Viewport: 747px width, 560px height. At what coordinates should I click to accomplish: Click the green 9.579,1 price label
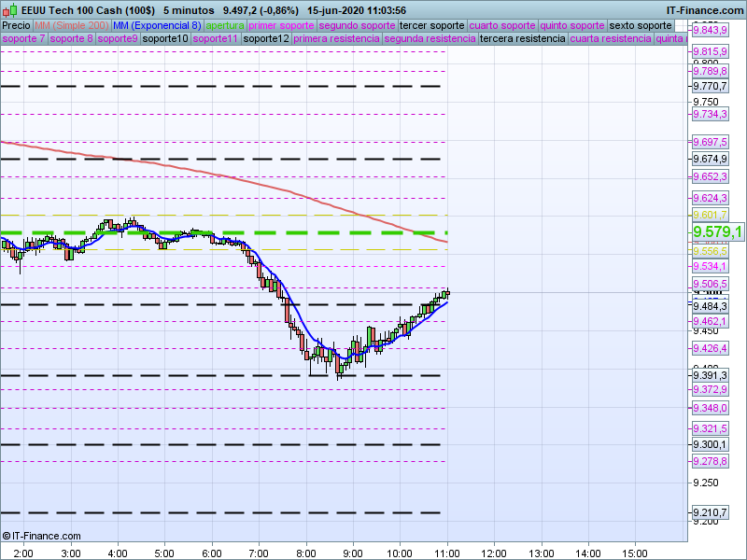717,231
